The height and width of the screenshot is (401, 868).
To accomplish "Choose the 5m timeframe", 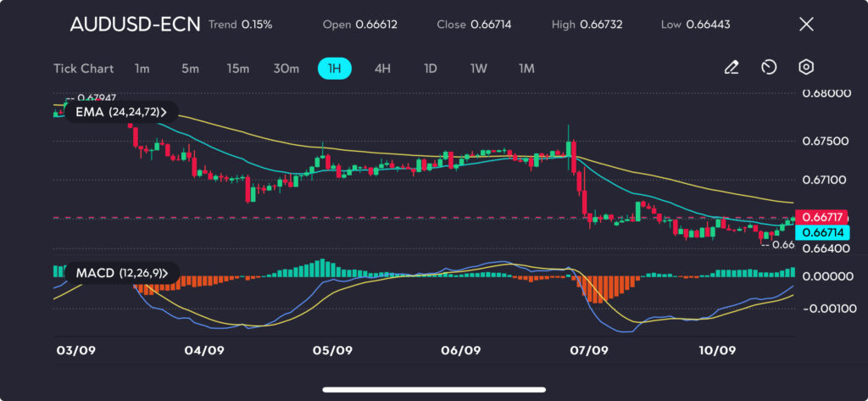I will click(x=190, y=68).
